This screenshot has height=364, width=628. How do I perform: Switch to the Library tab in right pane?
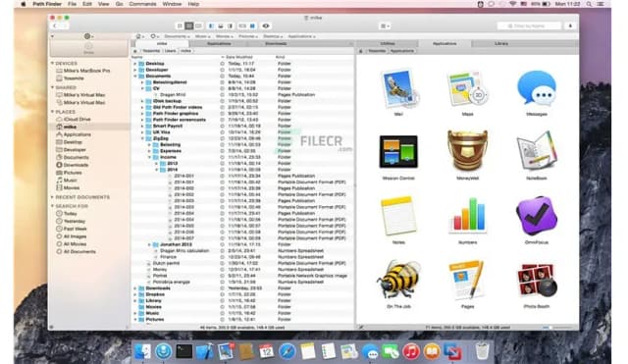point(501,43)
